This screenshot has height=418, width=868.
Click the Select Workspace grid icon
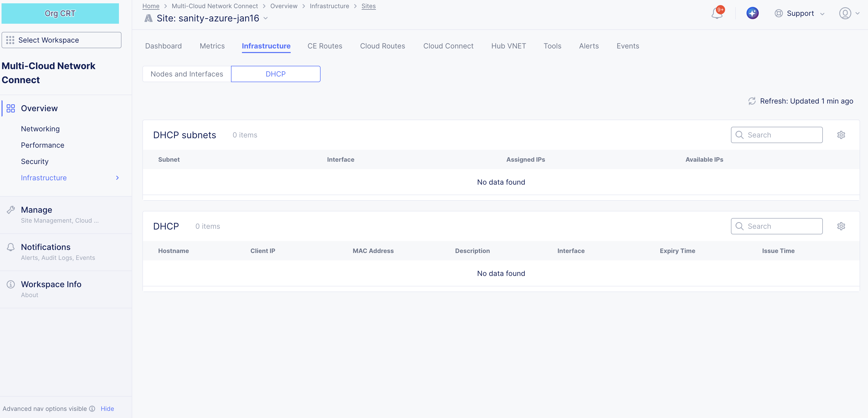tap(10, 40)
